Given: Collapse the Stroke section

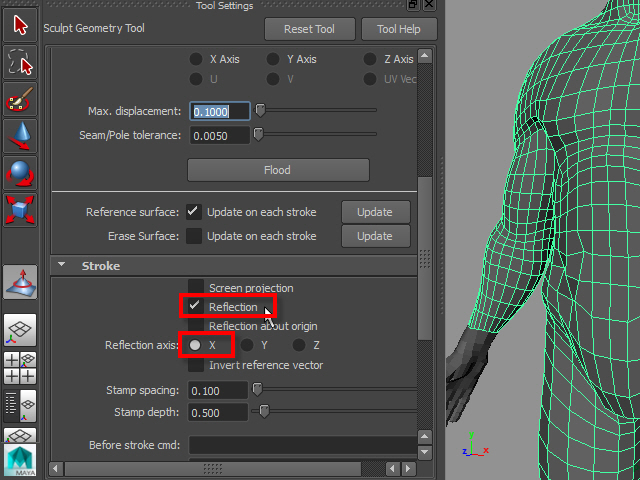Looking at the screenshot, I should pos(62,266).
